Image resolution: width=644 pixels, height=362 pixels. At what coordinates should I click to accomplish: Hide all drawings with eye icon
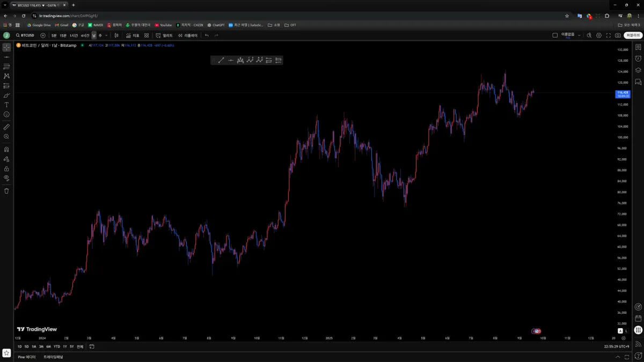tap(6, 178)
